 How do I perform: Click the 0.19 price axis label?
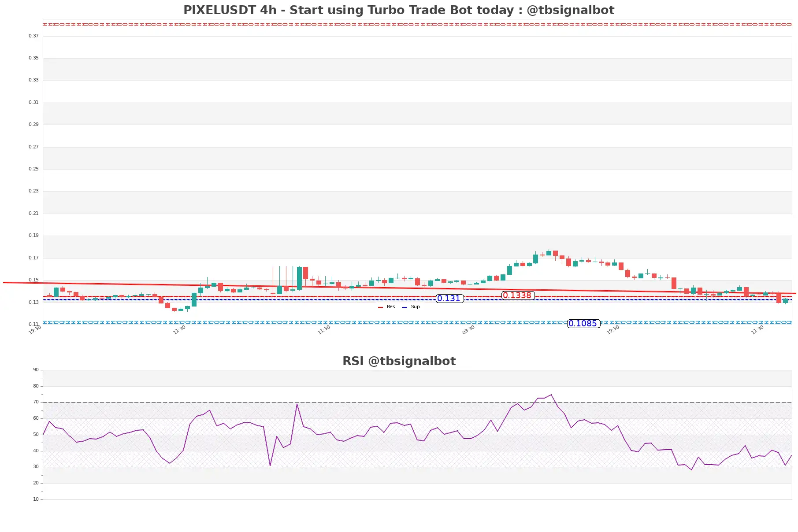[x=33, y=236]
